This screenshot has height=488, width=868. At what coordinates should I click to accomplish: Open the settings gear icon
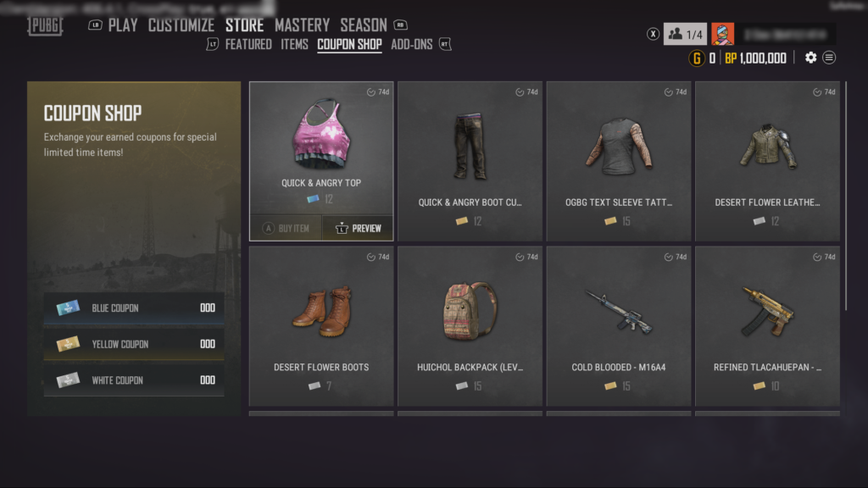tap(810, 58)
